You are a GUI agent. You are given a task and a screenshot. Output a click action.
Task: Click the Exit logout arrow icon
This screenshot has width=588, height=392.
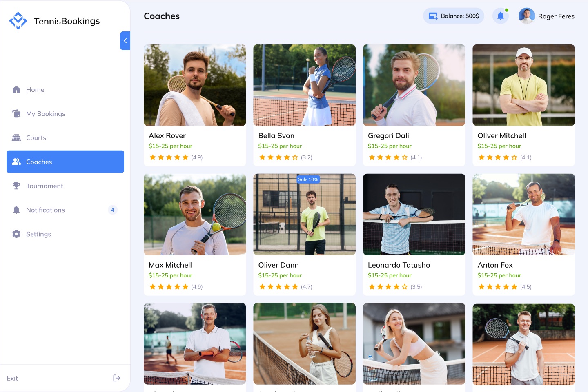117,378
